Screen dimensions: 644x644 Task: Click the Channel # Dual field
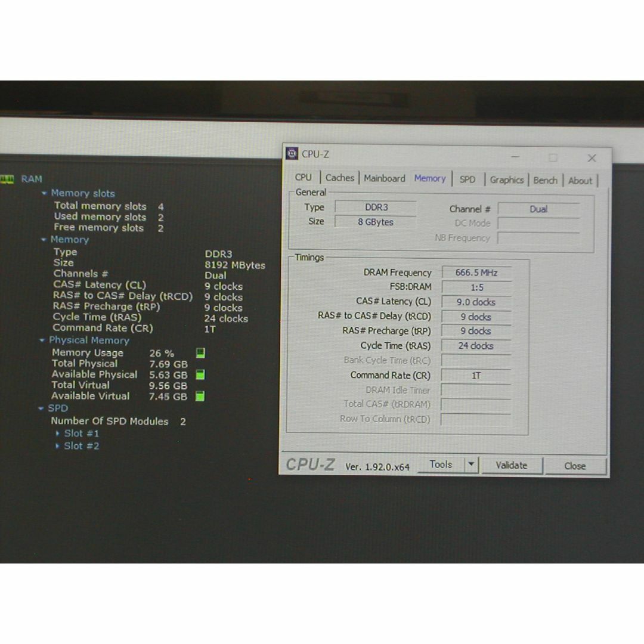538,209
